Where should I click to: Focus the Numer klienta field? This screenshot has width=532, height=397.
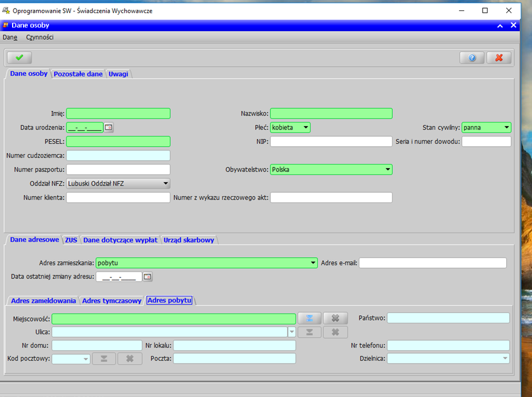(118, 197)
